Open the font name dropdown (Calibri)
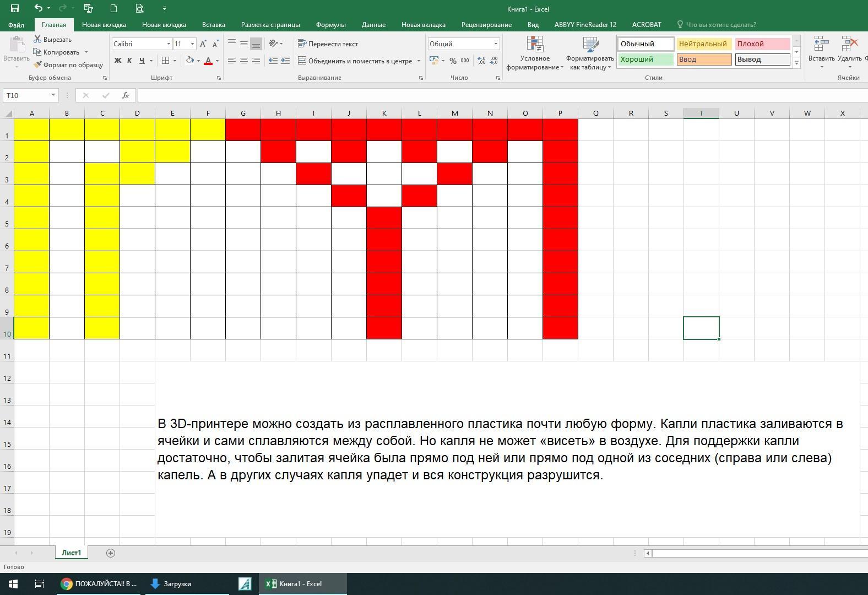 pyautogui.click(x=169, y=44)
